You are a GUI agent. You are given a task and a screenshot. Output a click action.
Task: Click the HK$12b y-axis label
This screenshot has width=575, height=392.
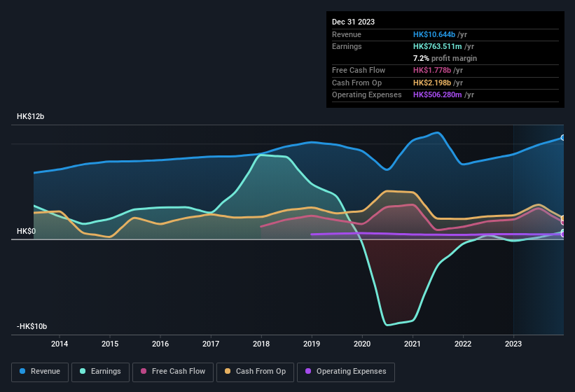click(30, 116)
